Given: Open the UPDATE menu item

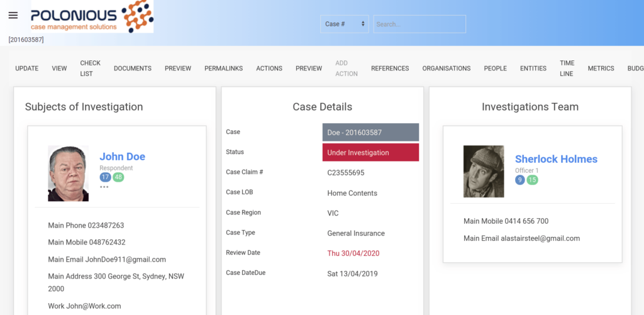Looking at the screenshot, I should (x=27, y=69).
